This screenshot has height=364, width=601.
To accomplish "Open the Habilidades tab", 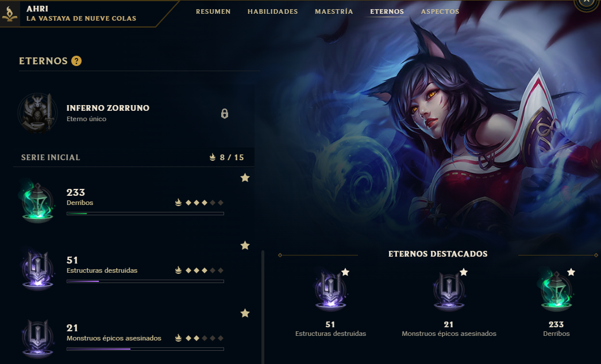I will click(x=272, y=11).
